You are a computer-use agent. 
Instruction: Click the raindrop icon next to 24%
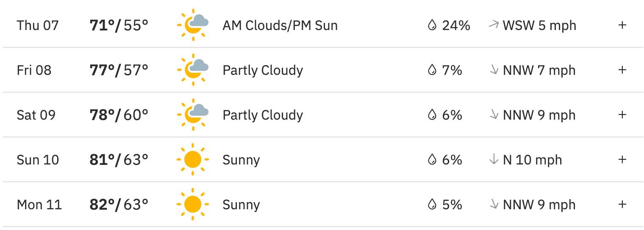[432, 25]
